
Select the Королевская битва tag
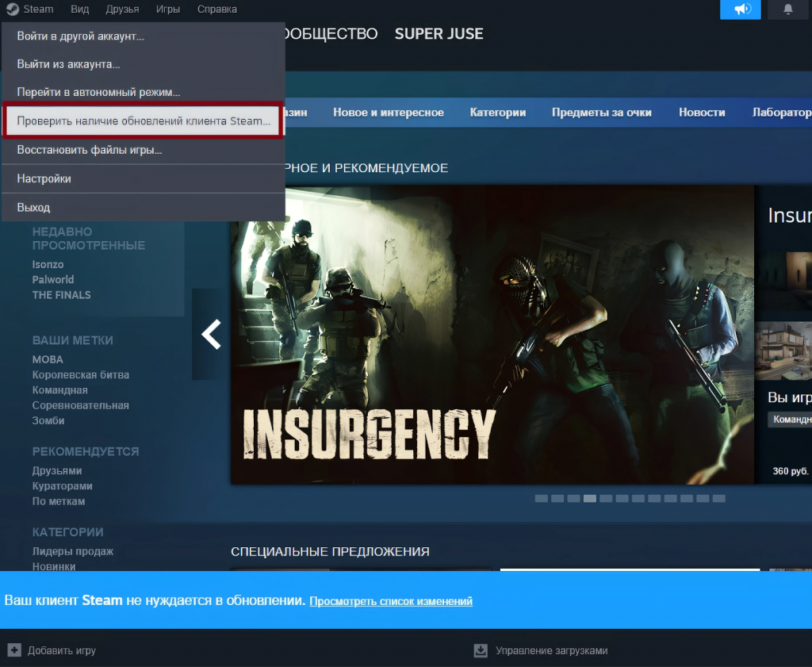[80, 374]
